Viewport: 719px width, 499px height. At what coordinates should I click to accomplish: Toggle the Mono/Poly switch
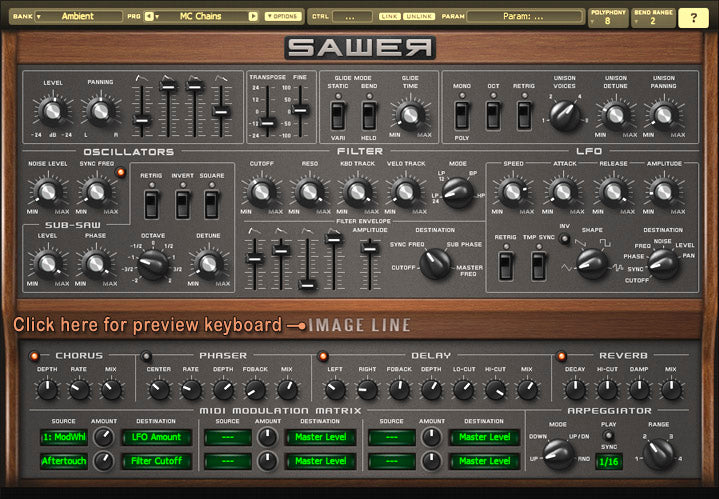pos(463,115)
